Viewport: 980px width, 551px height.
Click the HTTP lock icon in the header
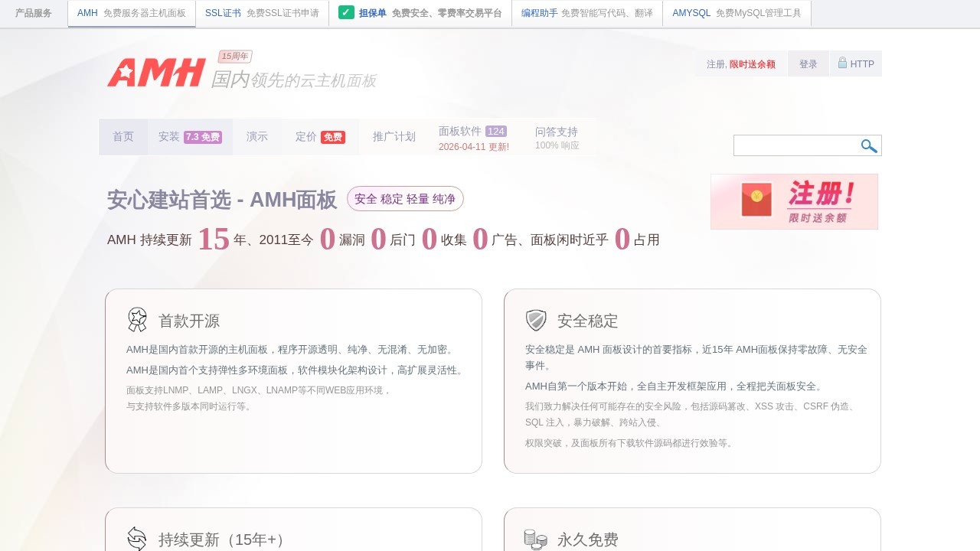[842, 64]
